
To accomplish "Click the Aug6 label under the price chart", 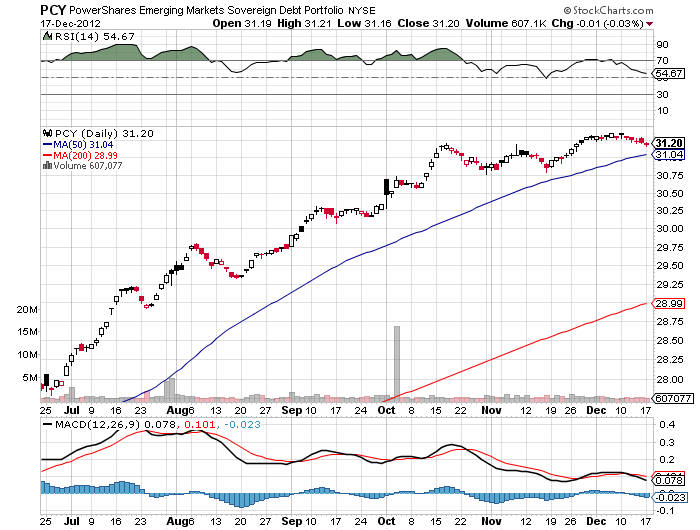I will tap(180, 410).
